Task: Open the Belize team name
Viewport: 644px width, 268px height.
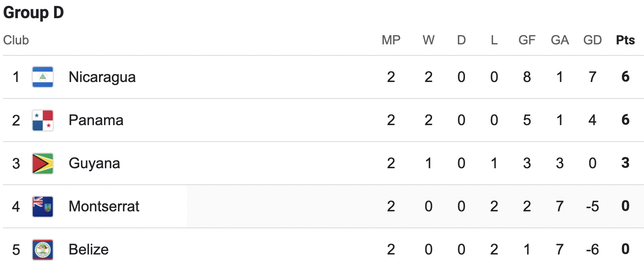Action: click(x=88, y=249)
